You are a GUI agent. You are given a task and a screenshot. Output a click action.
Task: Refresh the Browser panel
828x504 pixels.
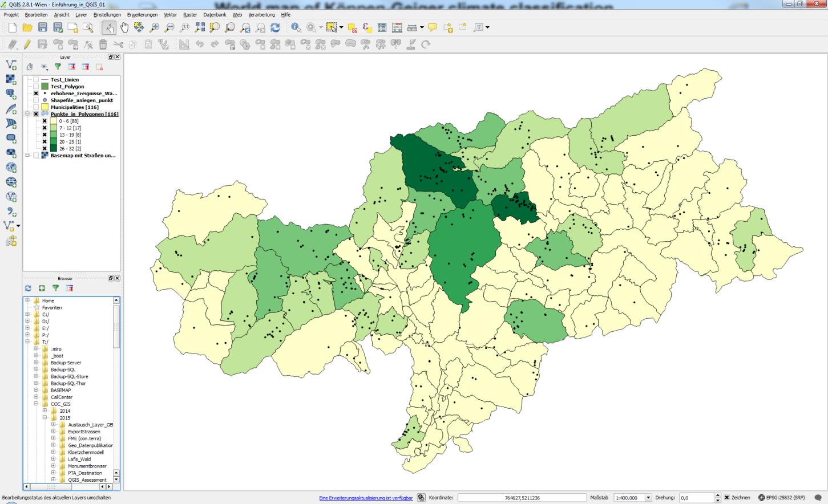tap(28, 288)
